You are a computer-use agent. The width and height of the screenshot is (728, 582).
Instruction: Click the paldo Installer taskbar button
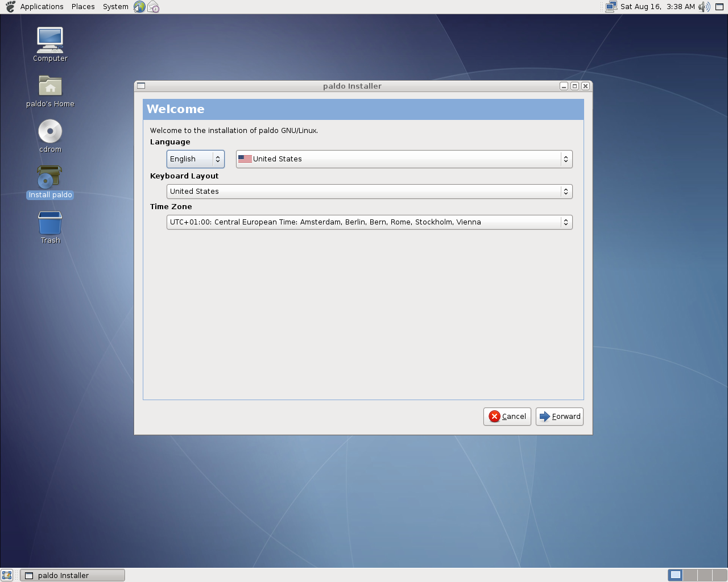coord(72,575)
